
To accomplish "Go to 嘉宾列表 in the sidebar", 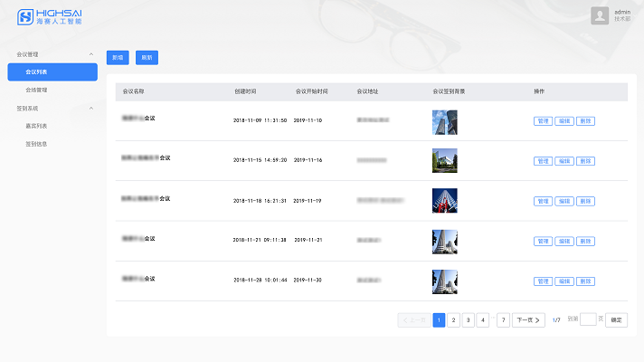I will [x=36, y=126].
